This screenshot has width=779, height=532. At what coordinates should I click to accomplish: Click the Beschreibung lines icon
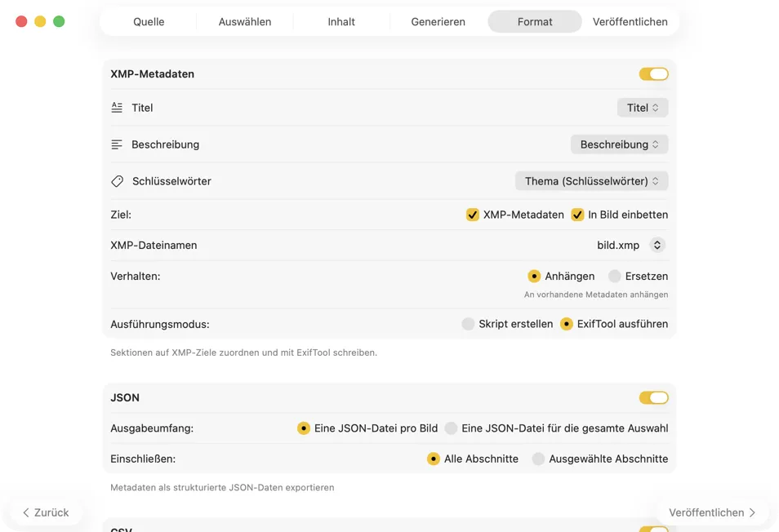pos(117,144)
